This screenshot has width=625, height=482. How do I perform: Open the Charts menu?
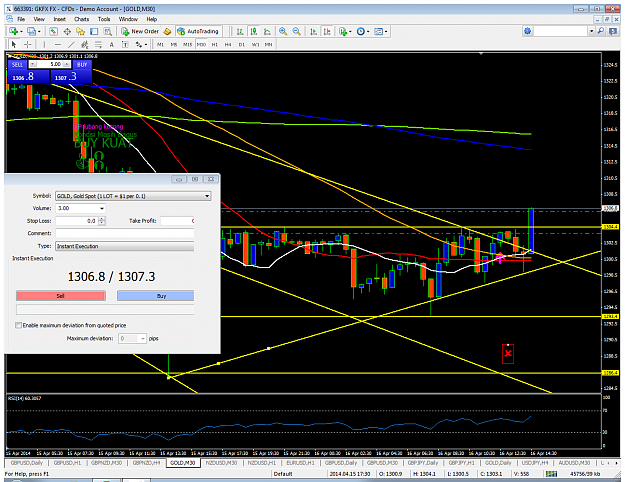tap(81, 19)
